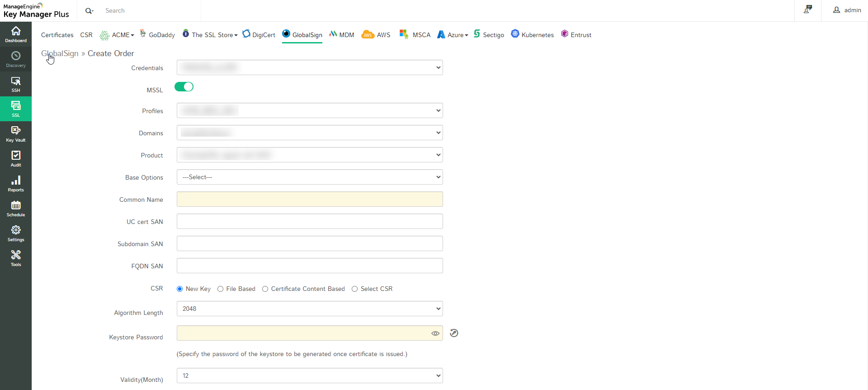Open the AWS tab label
868x390 pixels.
tap(384, 35)
